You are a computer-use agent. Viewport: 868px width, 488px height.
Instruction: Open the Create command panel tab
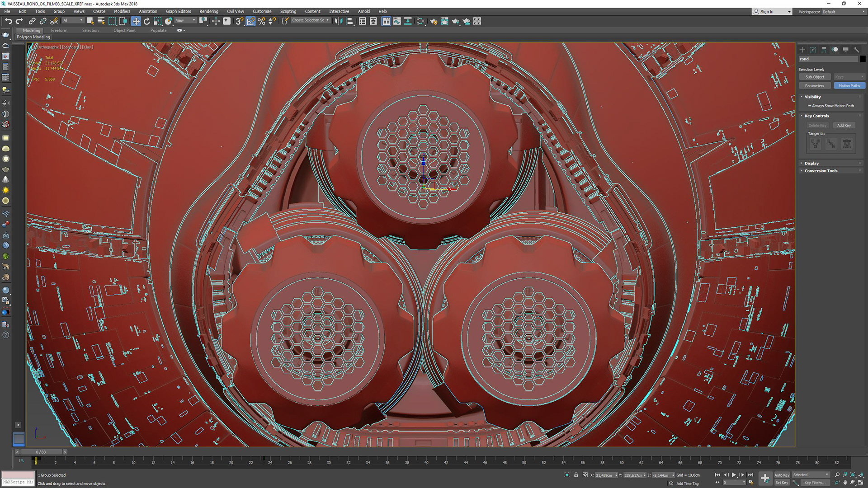coord(802,50)
